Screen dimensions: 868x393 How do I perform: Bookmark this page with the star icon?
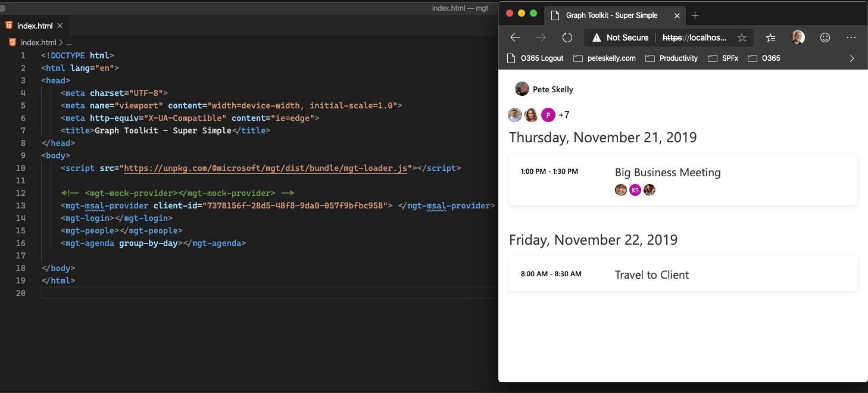(742, 38)
